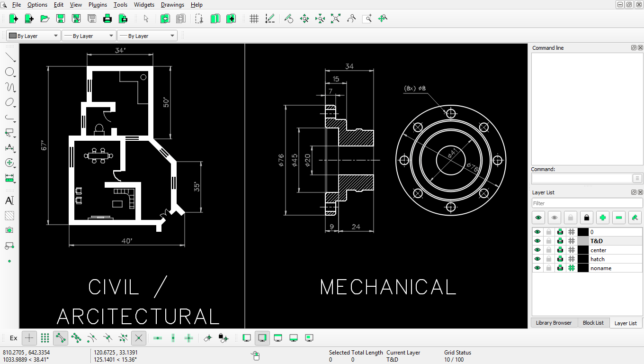Click the Auto Zoom icon
This screenshot has width=644, height=364.
point(335,18)
